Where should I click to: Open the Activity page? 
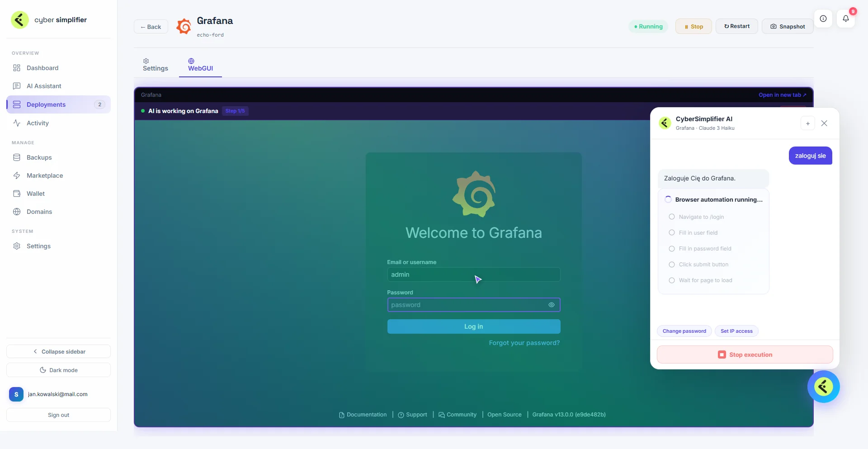coord(58,123)
